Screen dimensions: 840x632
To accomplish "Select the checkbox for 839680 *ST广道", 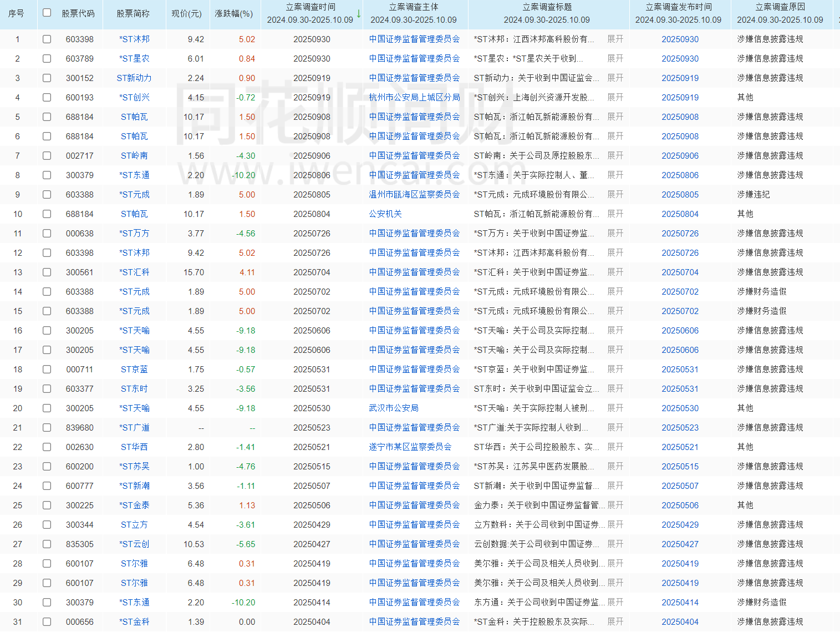I will pos(47,428).
